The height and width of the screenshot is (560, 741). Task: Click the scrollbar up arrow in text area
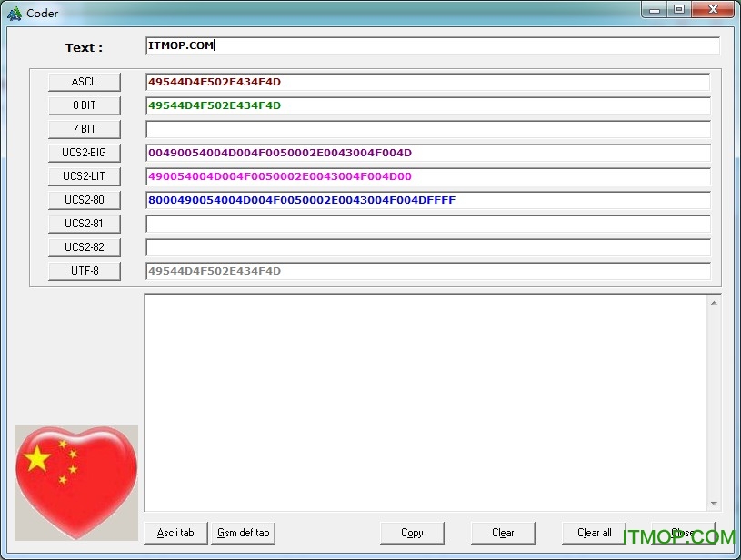pos(714,303)
